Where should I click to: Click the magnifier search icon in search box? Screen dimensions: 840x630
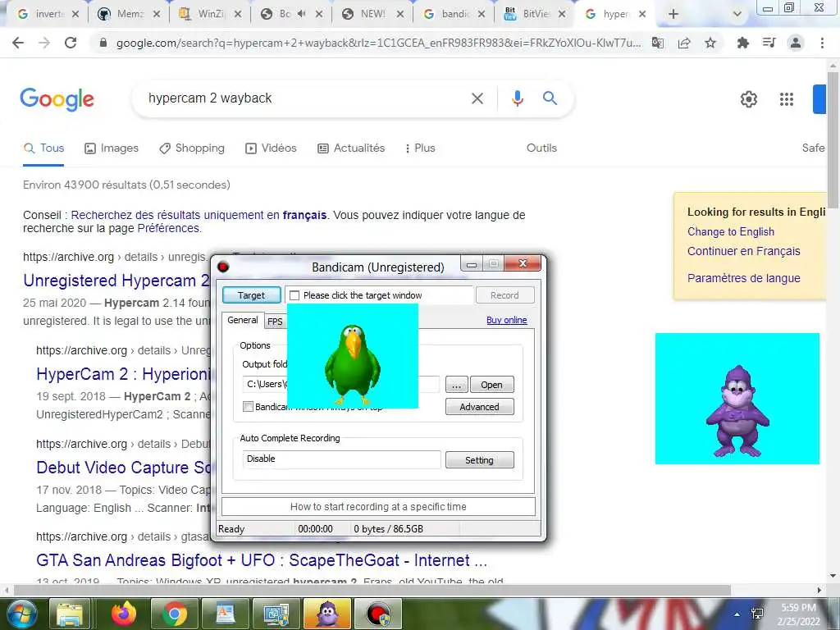[x=550, y=98]
